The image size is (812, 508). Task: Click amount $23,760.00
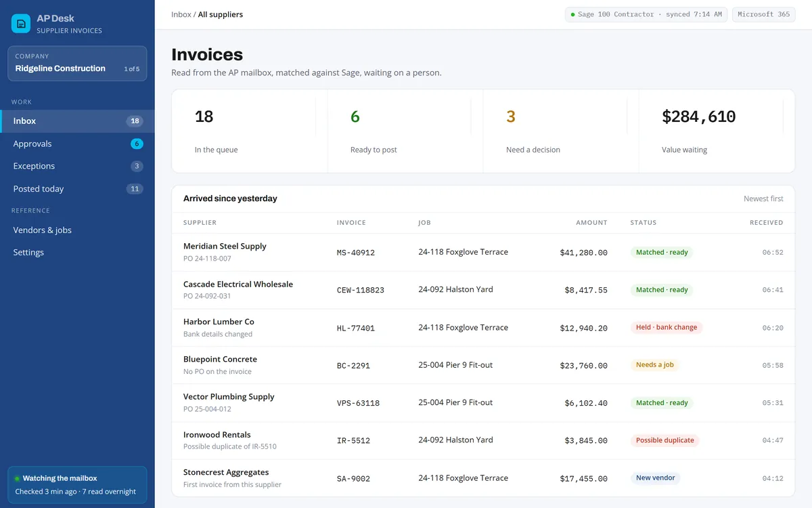click(584, 366)
